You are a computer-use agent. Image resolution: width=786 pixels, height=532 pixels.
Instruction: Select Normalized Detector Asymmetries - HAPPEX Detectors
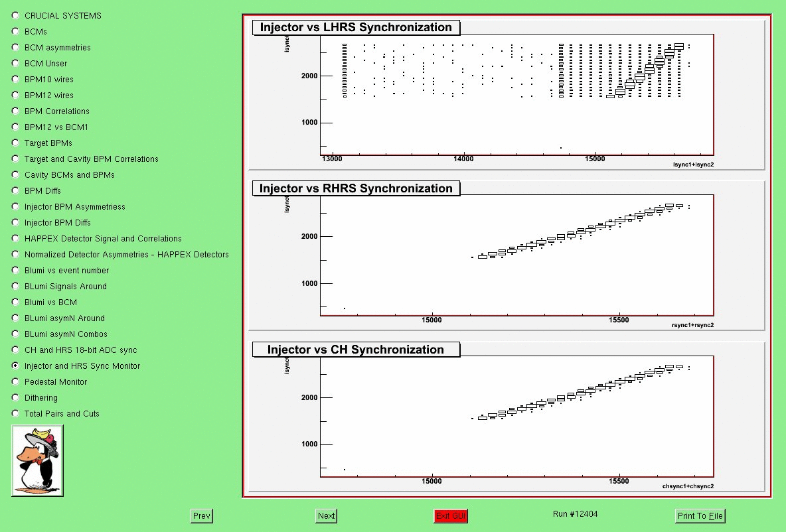click(15, 255)
